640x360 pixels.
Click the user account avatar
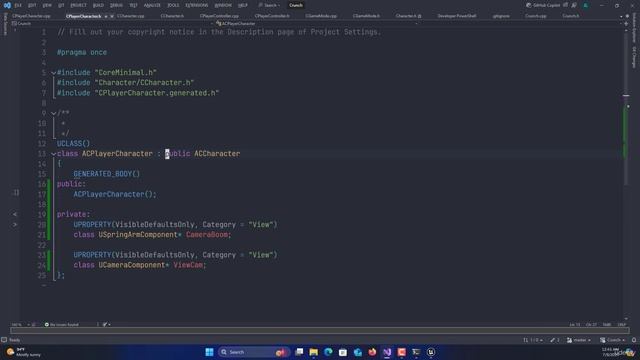[x=586, y=5]
